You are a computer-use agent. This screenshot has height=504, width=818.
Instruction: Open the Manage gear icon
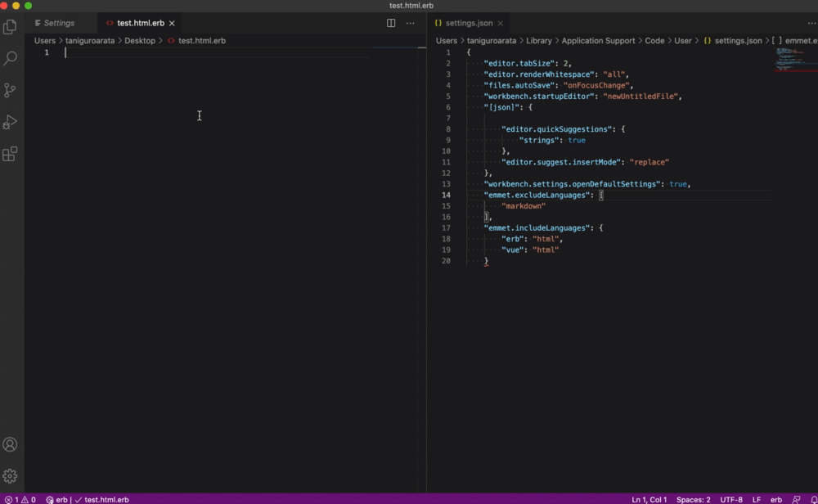10,476
